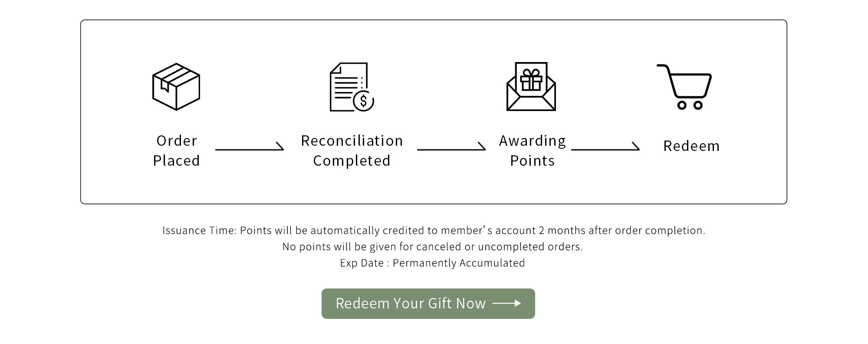Click the shopping cart icon

click(x=684, y=87)
